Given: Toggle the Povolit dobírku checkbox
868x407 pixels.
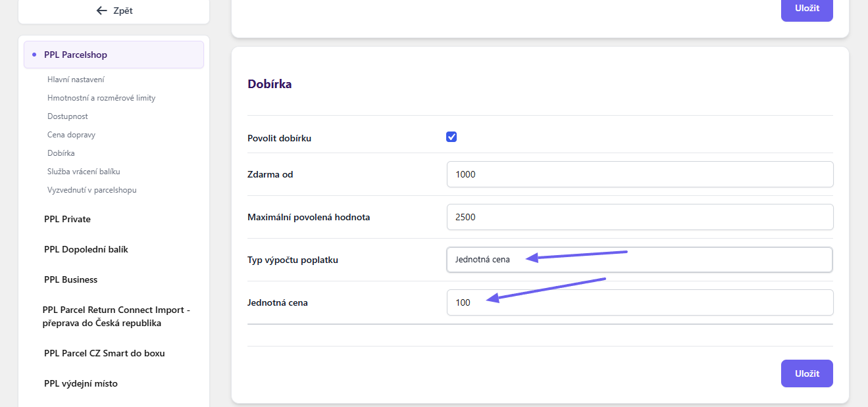Looking at the screenshot, I should (x=451, y=137).
